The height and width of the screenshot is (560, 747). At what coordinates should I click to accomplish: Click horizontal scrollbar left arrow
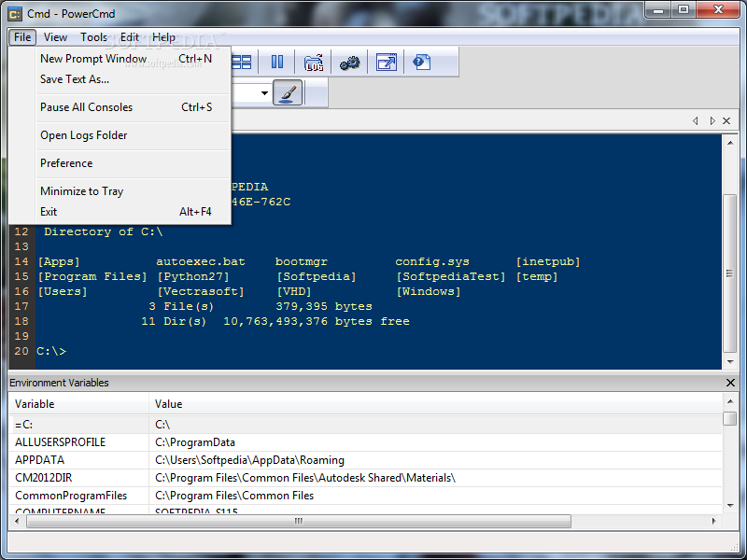(17, 521)
